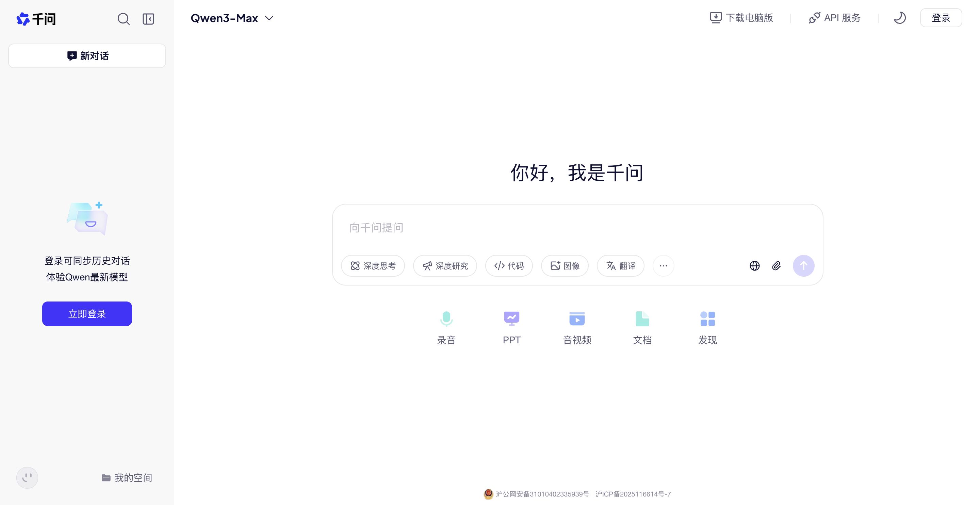The height and width of the screenshot is (505, 980).
Task: Open the search panel in the sidebar
Action: (x=124, y=19)
